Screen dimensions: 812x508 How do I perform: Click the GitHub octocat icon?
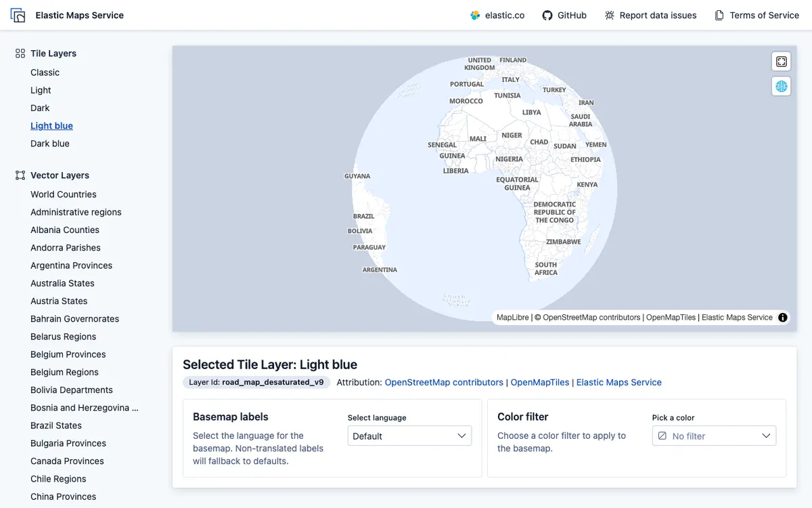(547, 15)
